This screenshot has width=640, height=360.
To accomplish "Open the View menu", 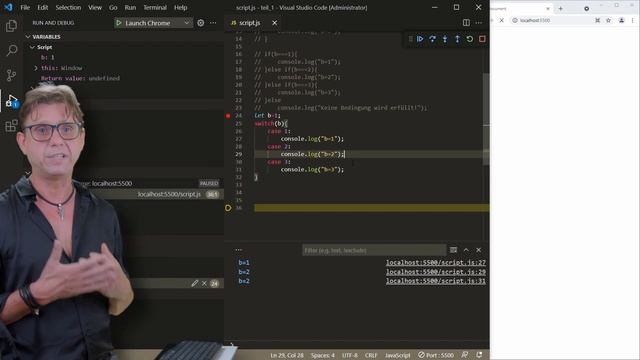I will pyautogui.click(x=95, y=7).
